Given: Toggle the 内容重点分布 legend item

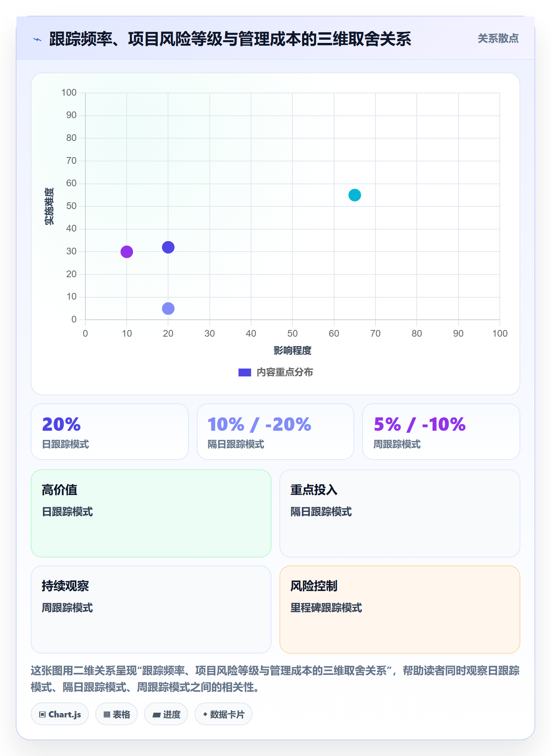Looking at the screenshot, I should [x=275, y=372].
